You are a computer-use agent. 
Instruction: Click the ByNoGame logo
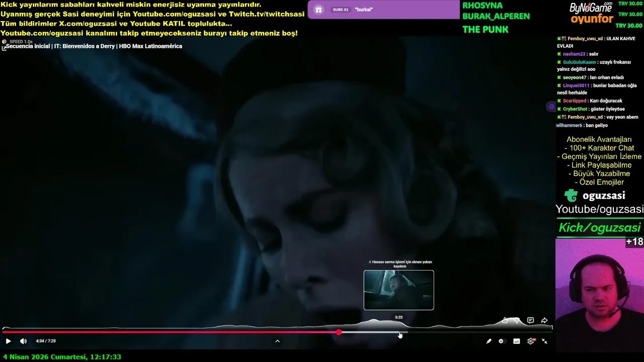point(591,8)
